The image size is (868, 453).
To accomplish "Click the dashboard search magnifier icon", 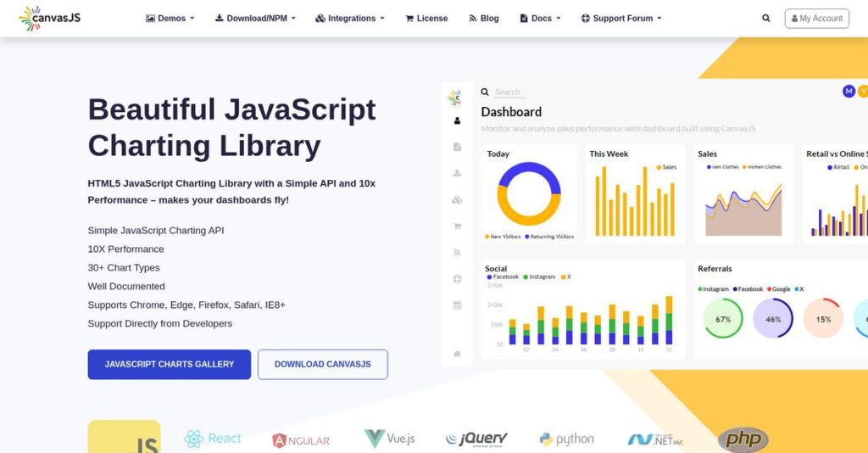I will coord(485,92).
